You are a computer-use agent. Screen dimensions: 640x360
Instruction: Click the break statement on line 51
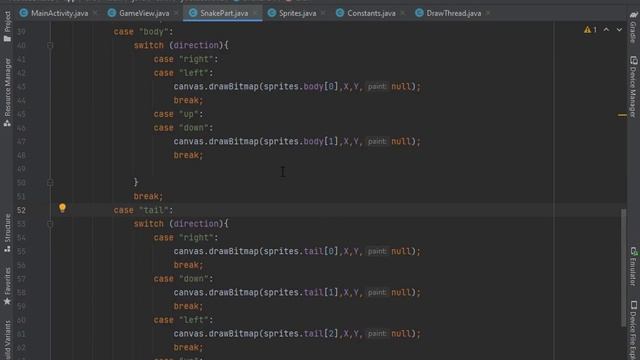pos(148,196)
